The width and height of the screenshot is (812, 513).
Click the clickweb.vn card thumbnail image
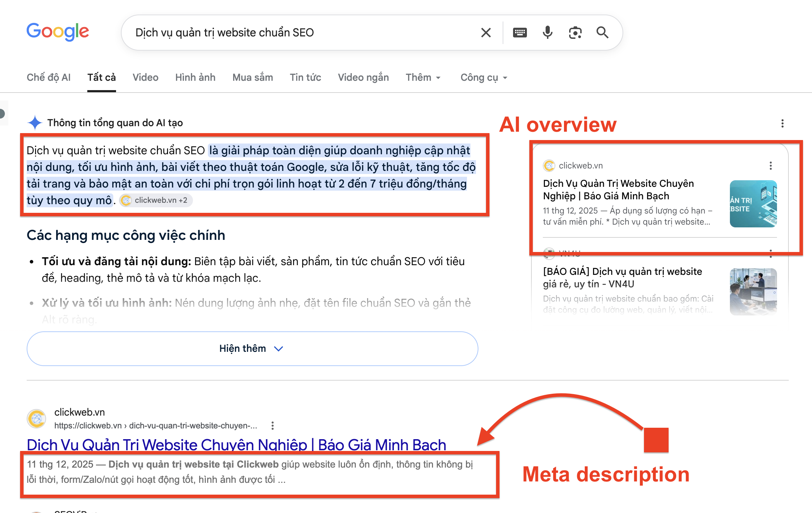753,204
